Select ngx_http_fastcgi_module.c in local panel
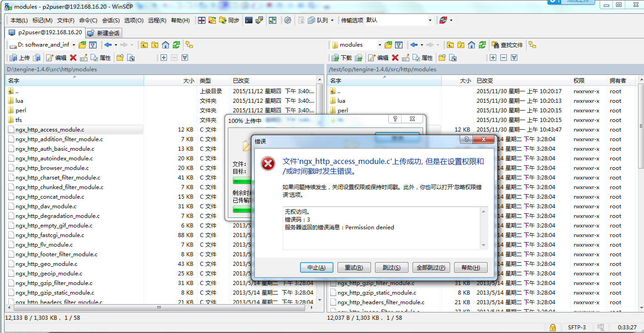This screenshot has height=333, width=644. point(49,235)
